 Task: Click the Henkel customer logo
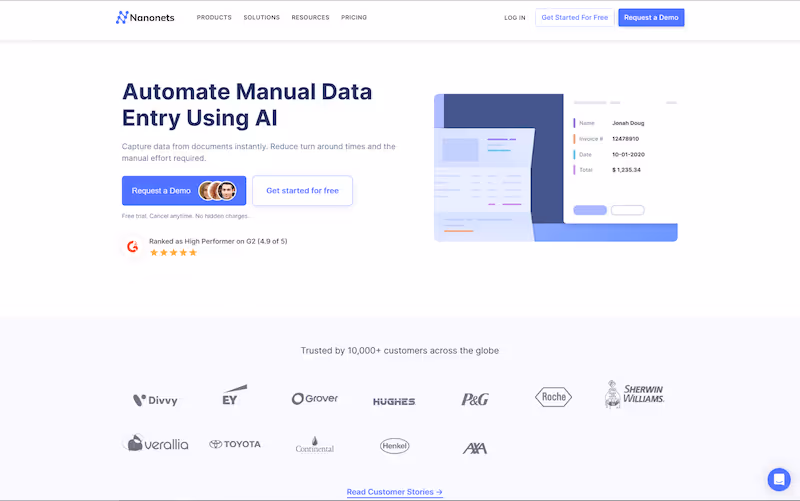coord(394,446)
